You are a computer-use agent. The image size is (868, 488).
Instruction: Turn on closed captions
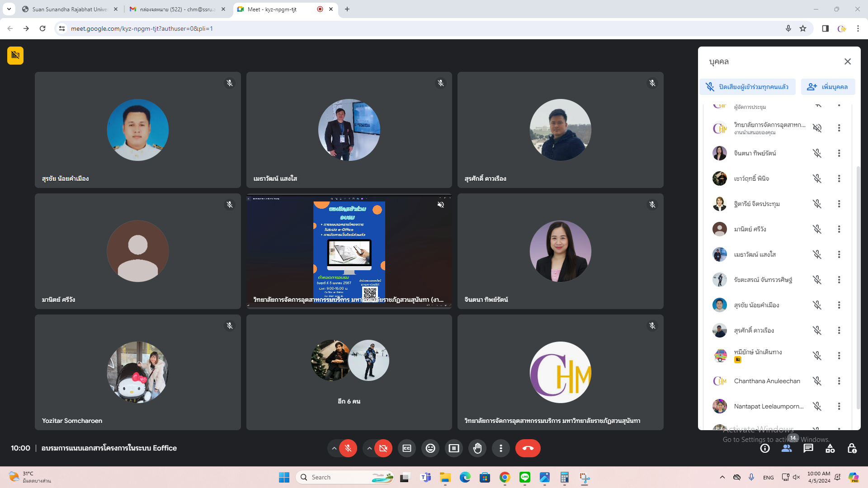click(x=407, y=448)
